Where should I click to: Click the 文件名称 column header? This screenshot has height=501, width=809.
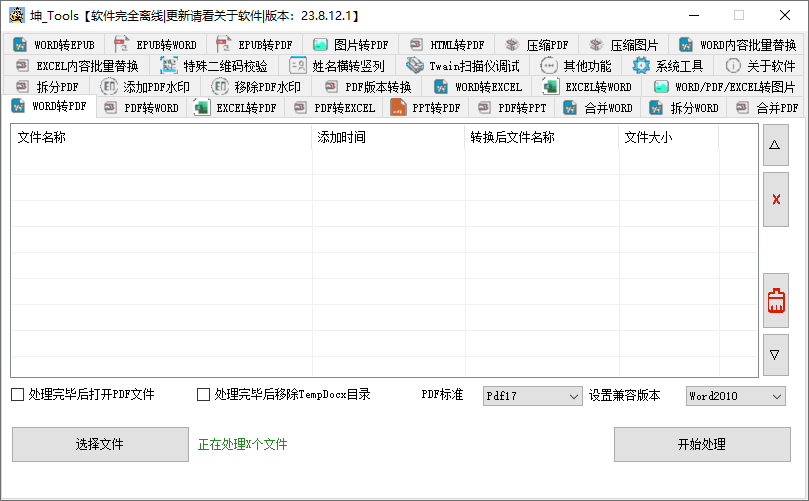(160, 138)
